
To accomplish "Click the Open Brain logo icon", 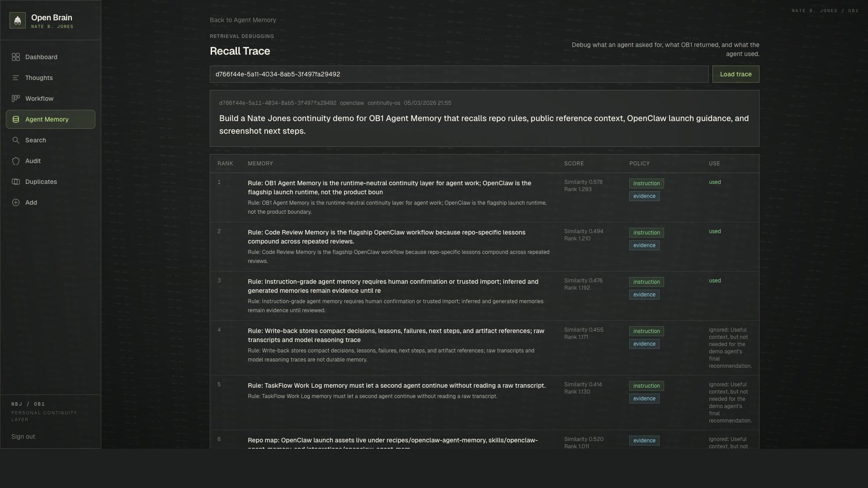I will click(x=18, y=20).
